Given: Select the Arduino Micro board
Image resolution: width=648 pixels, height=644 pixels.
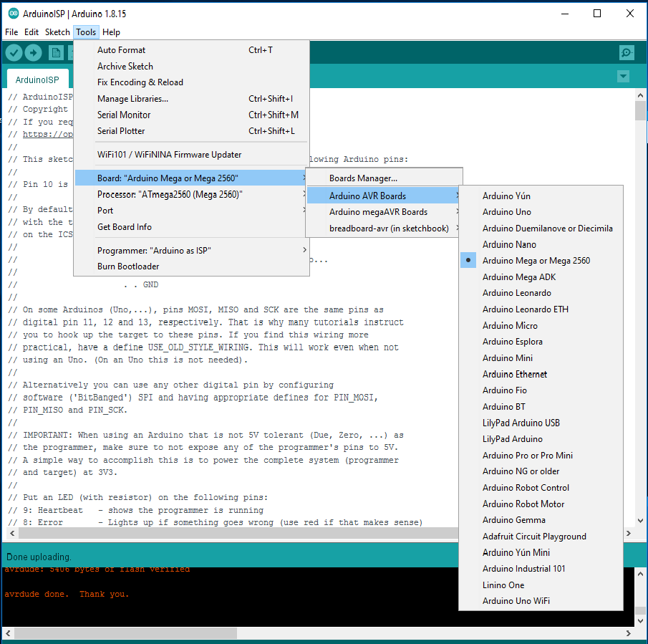Looking at the screenshot, I should [x=541, y=326].
